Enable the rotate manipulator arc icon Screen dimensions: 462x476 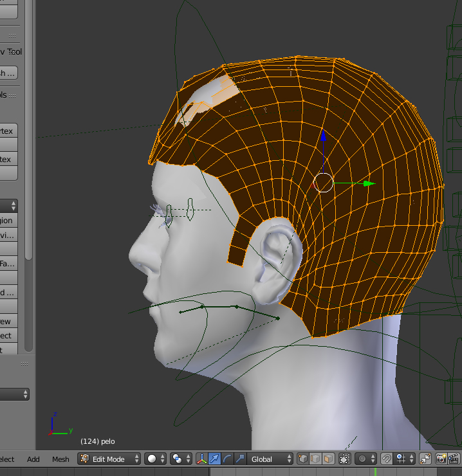(x=227, y=459)
